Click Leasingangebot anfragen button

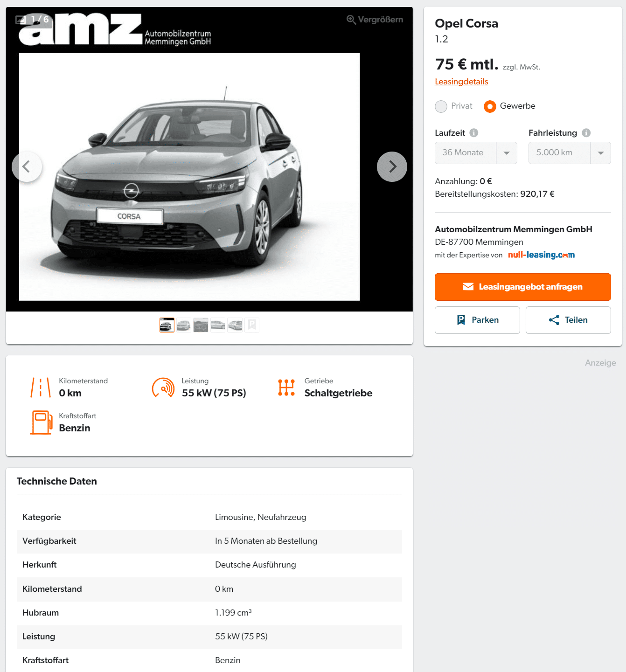523,287
